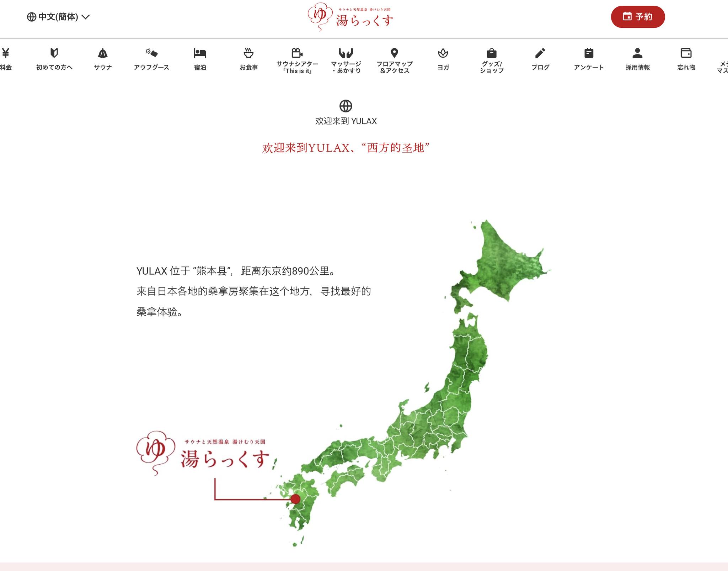
Task: Click the フロアマップ&アクセス pin icon
Action: tap(394, 53)
